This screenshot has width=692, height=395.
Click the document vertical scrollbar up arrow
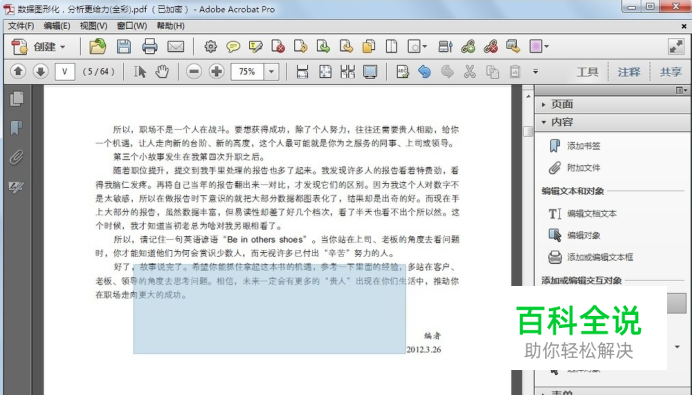(x=528, y=96)
